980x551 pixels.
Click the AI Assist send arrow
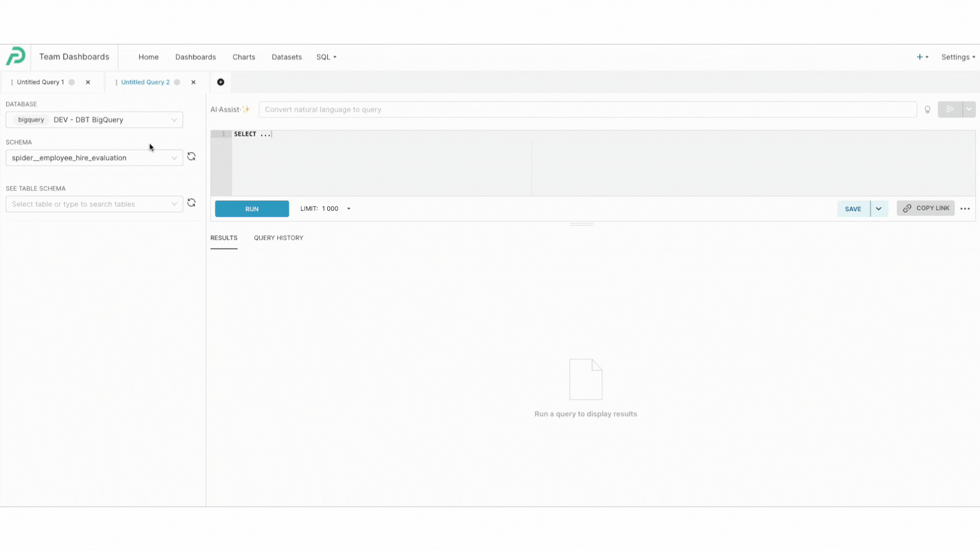coord(950,109)
